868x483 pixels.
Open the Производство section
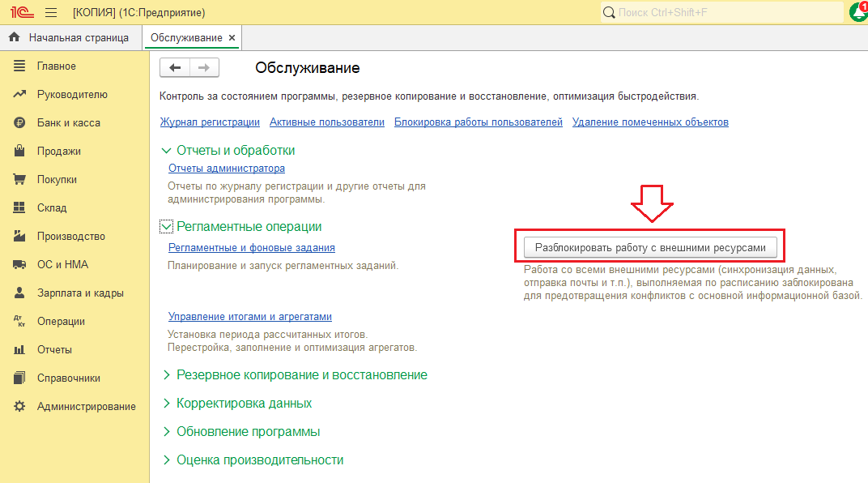point(71,236)
